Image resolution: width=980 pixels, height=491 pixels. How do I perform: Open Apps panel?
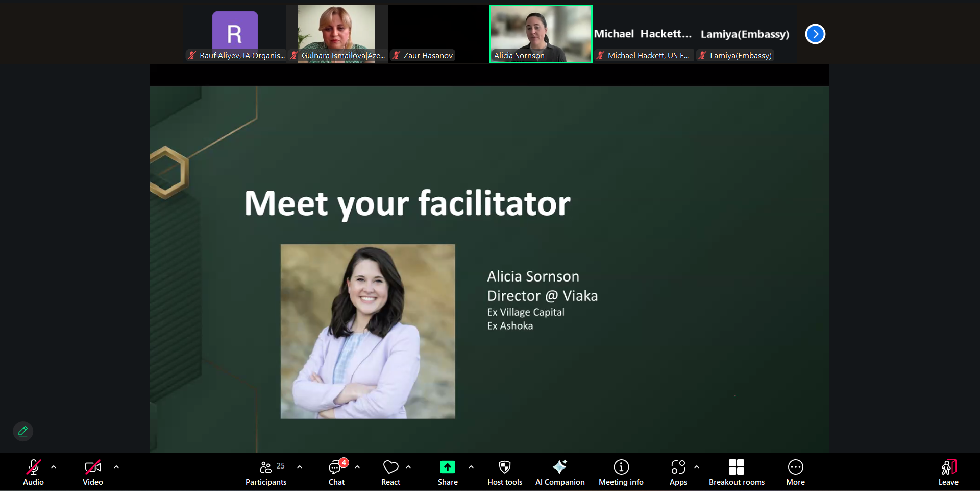tap(678, 472)
